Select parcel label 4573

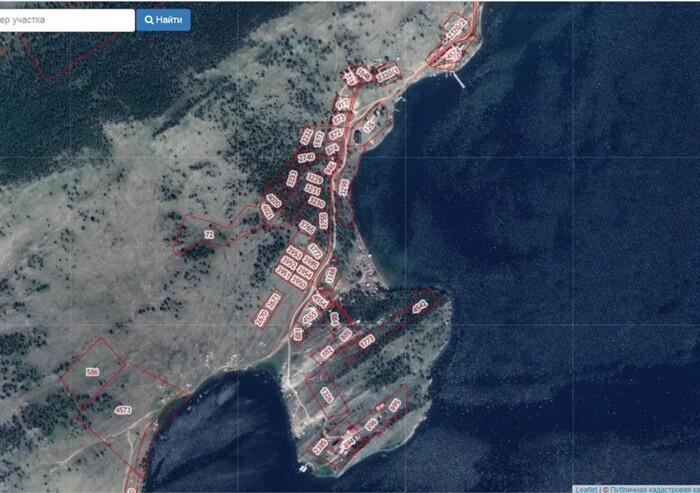tap(123, 409)
